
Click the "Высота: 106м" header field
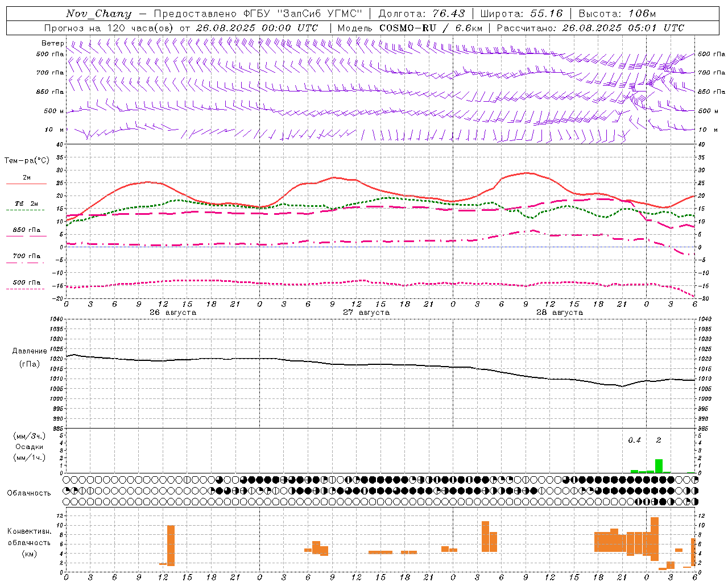pos(617,14)
